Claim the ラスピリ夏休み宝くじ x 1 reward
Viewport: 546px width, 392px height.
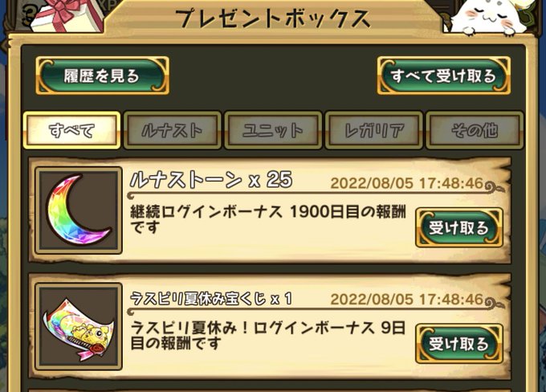459,344
